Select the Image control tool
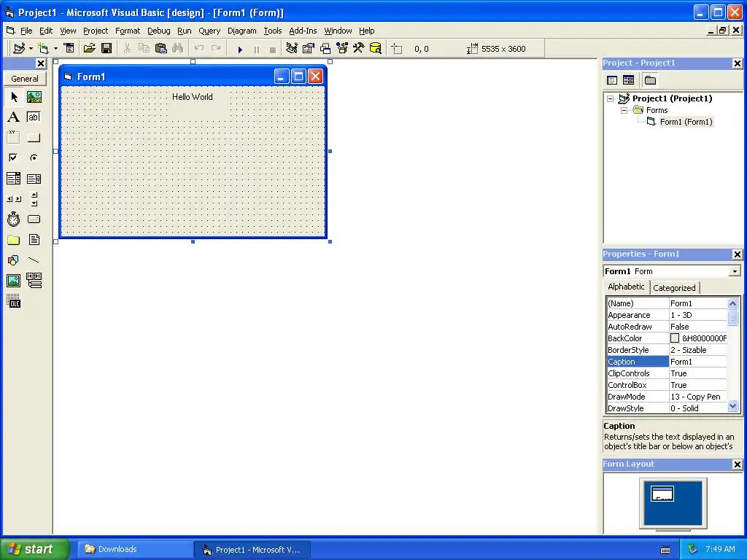 click(14, 281)
